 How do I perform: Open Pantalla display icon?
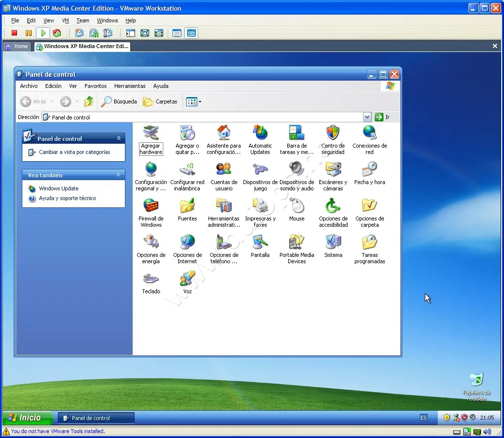260,242
